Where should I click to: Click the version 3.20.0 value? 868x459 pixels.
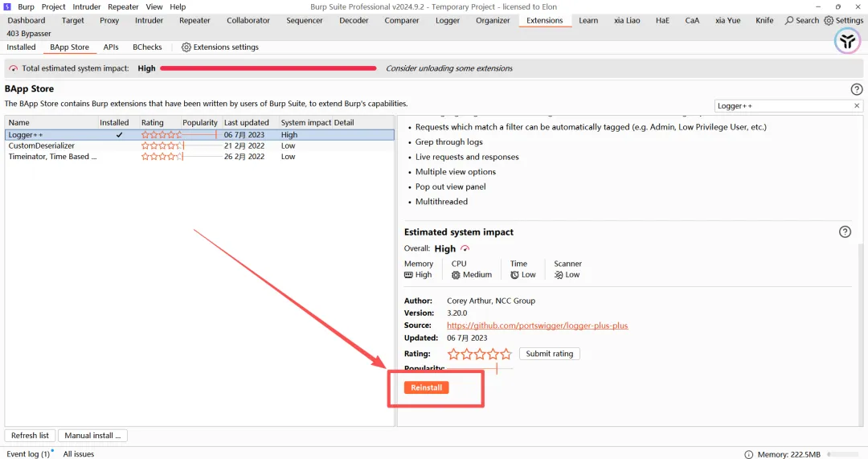tap(457, 313)
